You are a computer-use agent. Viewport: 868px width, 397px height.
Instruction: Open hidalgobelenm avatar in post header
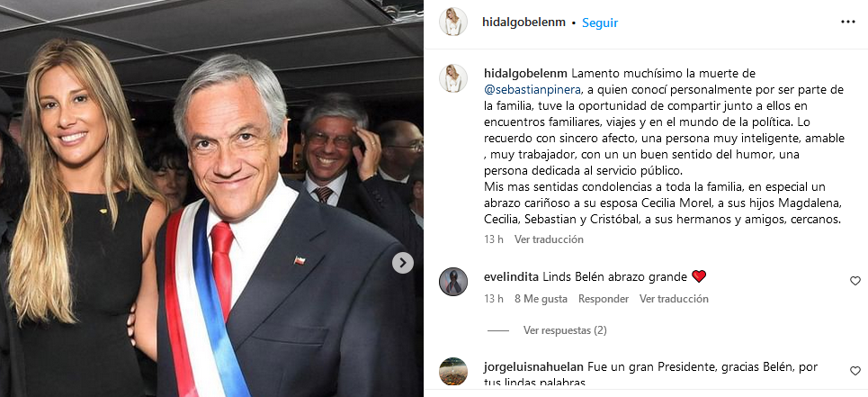click(452, 23)
